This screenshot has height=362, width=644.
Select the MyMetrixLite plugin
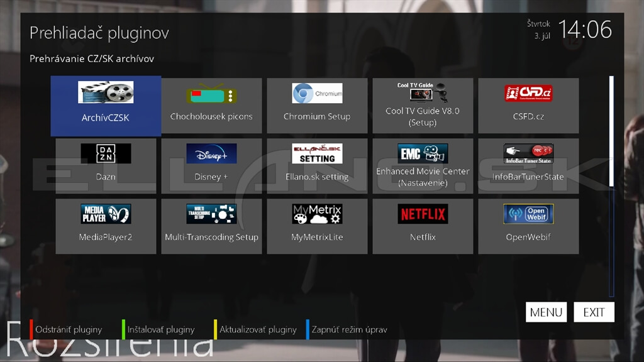click(x=317, y=226)
